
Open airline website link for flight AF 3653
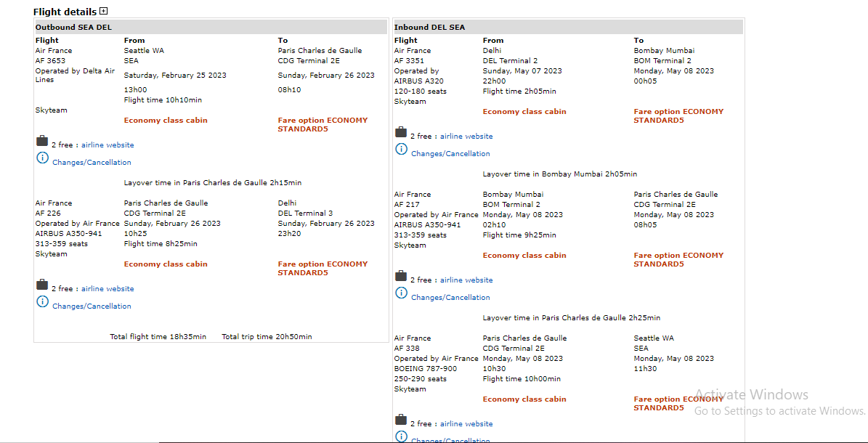click(108, 145)
